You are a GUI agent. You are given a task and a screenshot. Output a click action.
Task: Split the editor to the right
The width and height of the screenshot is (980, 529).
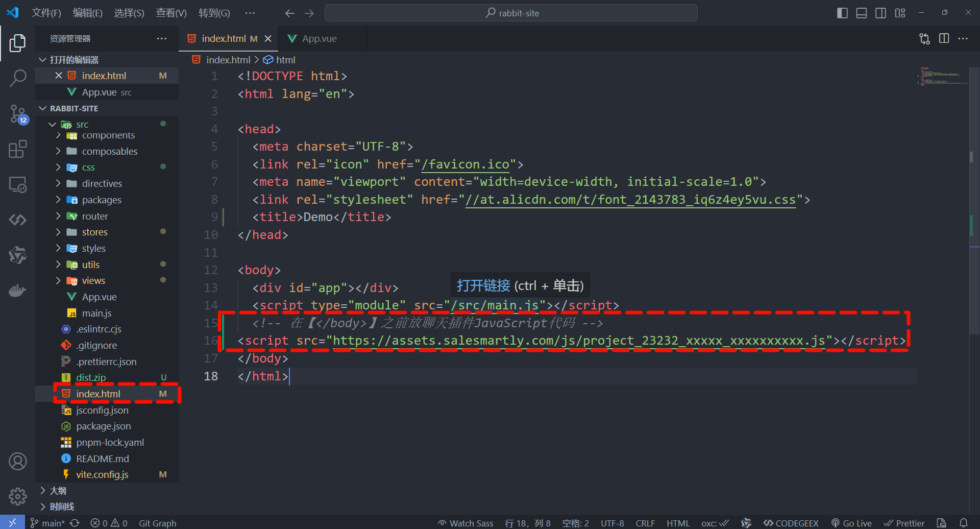[944, 39]
